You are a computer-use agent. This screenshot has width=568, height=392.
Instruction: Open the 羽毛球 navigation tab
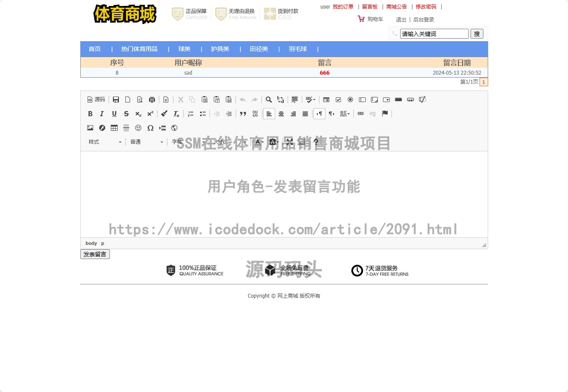(298, 49)
